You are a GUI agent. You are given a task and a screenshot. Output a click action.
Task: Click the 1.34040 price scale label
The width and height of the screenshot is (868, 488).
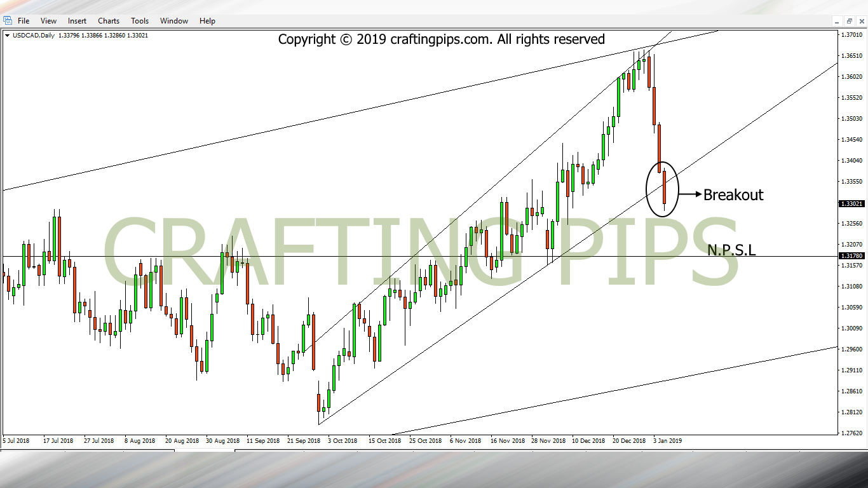click(x=850, y=161)
